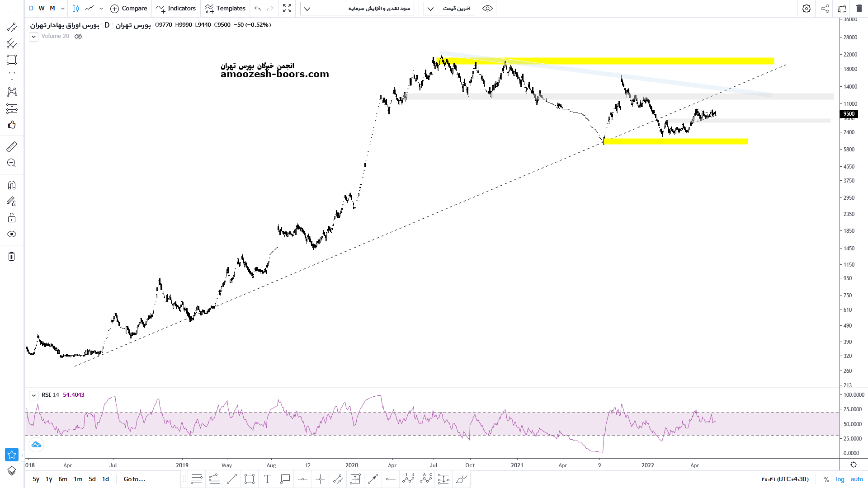Image resolution: width=868 pixels, height=488 pixels.
Task: Select the ruler measure tool
Action: click(x=12, y=147)
